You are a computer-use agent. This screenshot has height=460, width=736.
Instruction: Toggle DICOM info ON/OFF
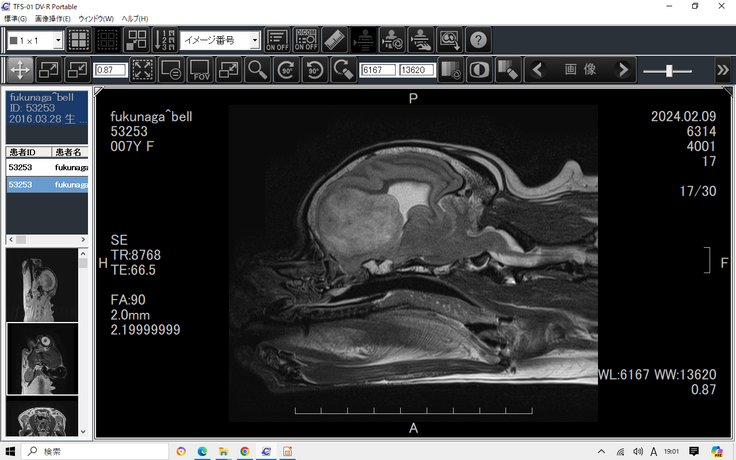tap(306, 40)
